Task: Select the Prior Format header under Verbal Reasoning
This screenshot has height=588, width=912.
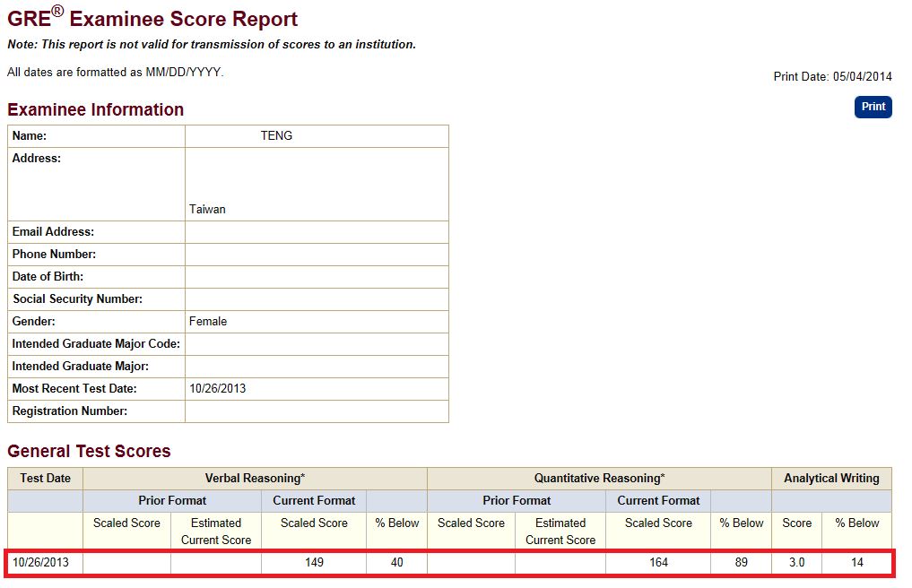Action: pos(172,501)
